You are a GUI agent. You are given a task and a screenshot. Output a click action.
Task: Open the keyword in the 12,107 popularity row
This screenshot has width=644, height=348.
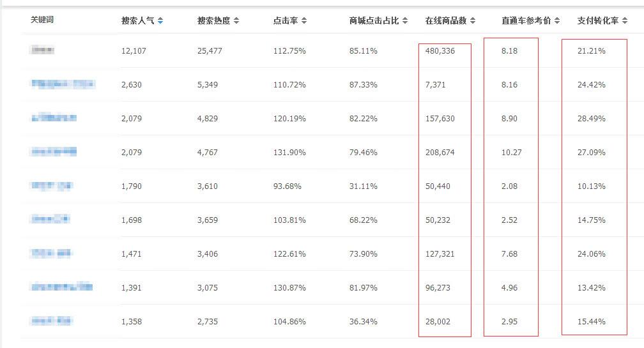[x=42, y=50]
